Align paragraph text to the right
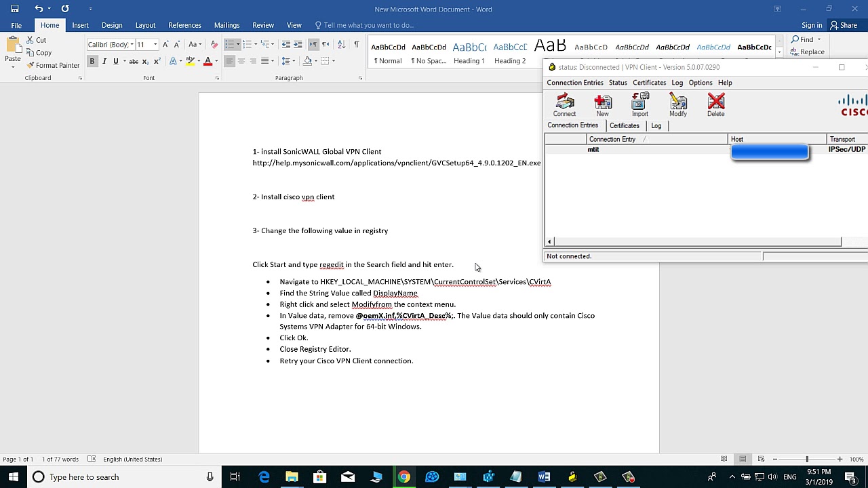Screen dimensions: 868x488 pos(253,61)
